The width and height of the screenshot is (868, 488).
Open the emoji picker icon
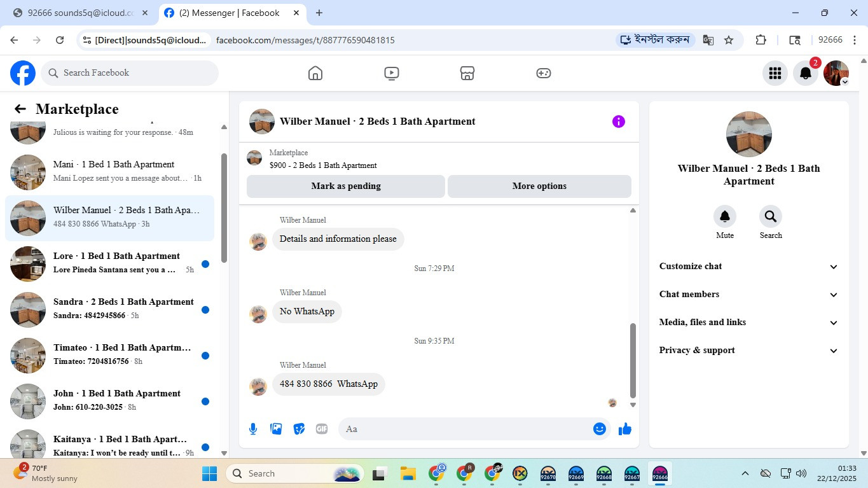[599, 429]
